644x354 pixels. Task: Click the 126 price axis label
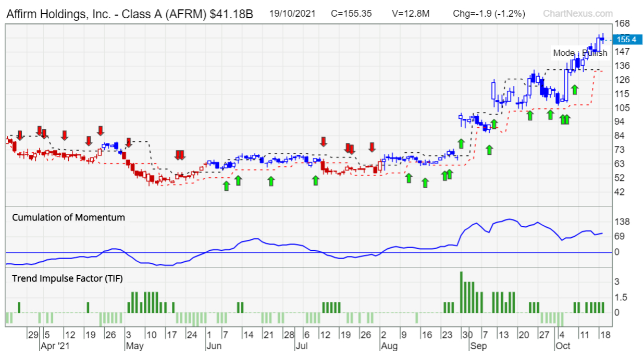623,80
